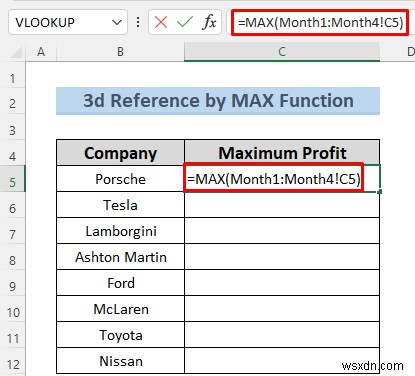Select the Maximum Profit header cell
This screenshot has width=415, height=376.
282,153
